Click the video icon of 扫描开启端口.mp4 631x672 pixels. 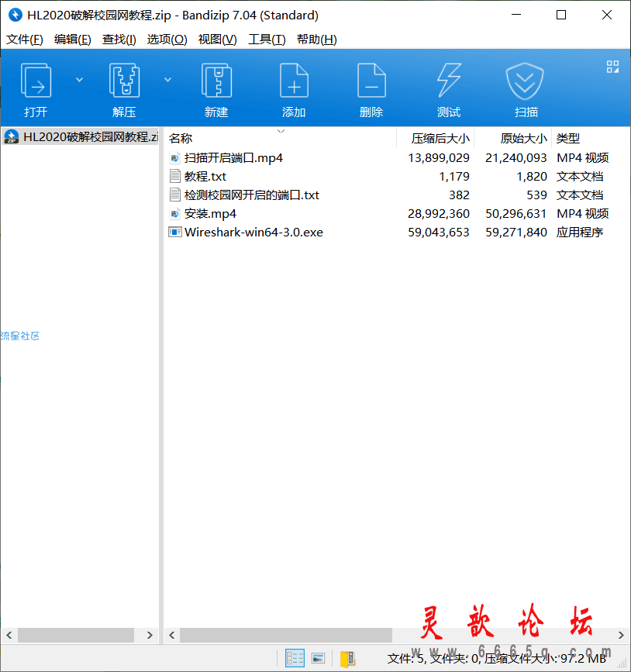pos(175,158)
